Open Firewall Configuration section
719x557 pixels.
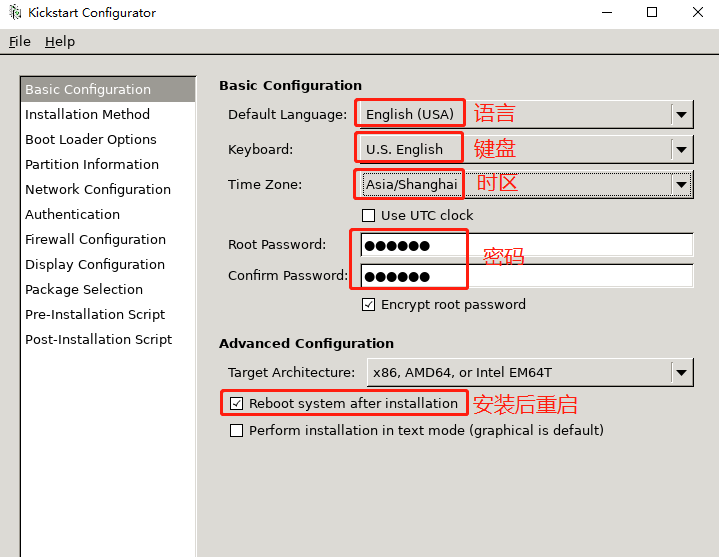coord(108,239)
